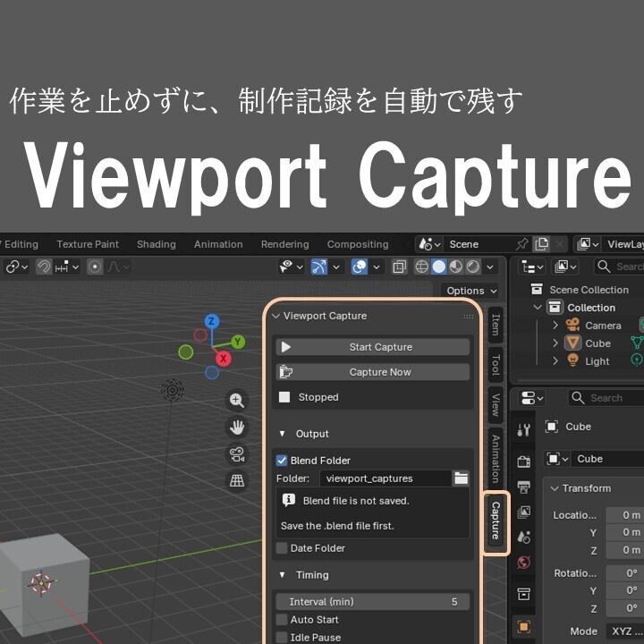Image resolution: width=644 pixels, height=644 pixels.
Task: Click the red X axis gizmo
Action: pyautogui.click(x=223, y=359)
